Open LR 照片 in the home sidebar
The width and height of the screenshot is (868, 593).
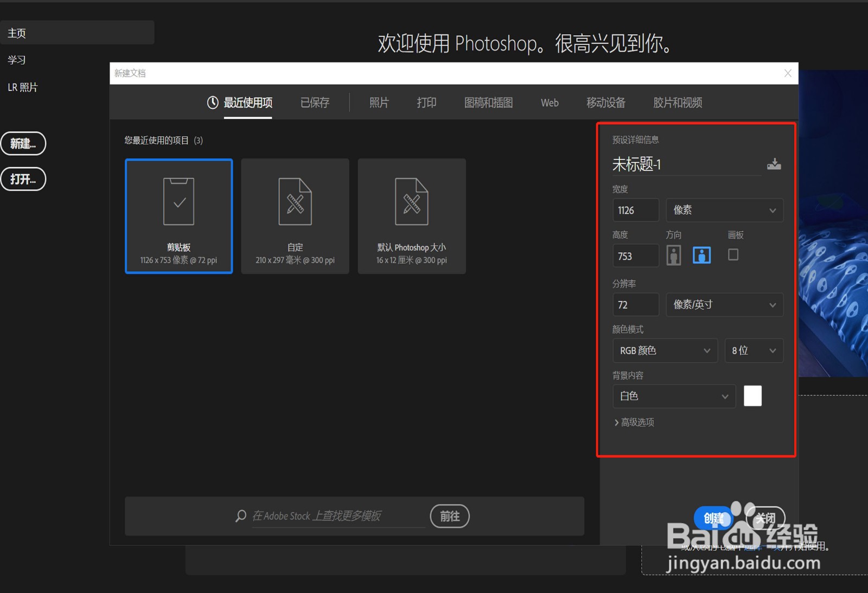tap(23, 87)
